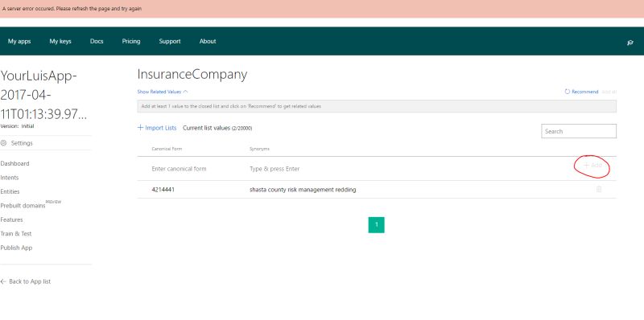Screen dimensions: 644x320
Task: Click the Add button for a new list value
Action: tap(592, 166)
